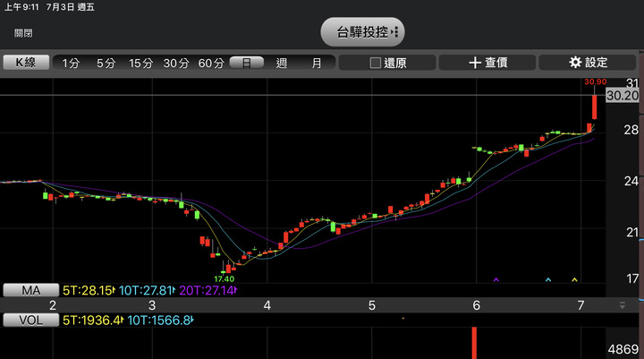This screenshot has width=644, height=359.
Task: Switch to 5分 interval
Action: (106, 63)
